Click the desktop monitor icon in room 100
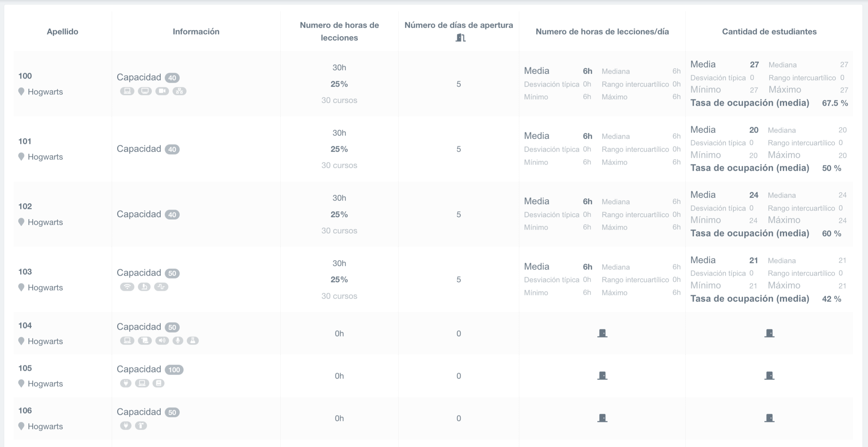Screen dimensions: 868x447 tap(144, 91)
